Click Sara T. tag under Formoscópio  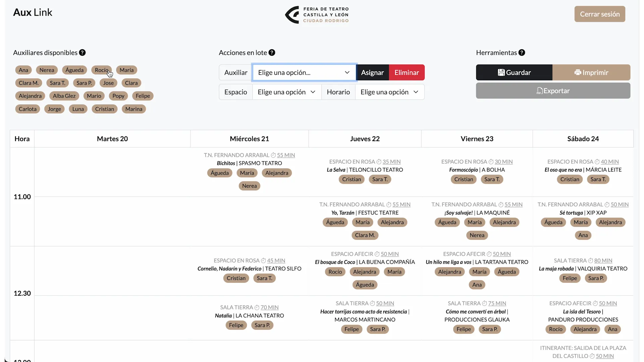click(492, 179)
